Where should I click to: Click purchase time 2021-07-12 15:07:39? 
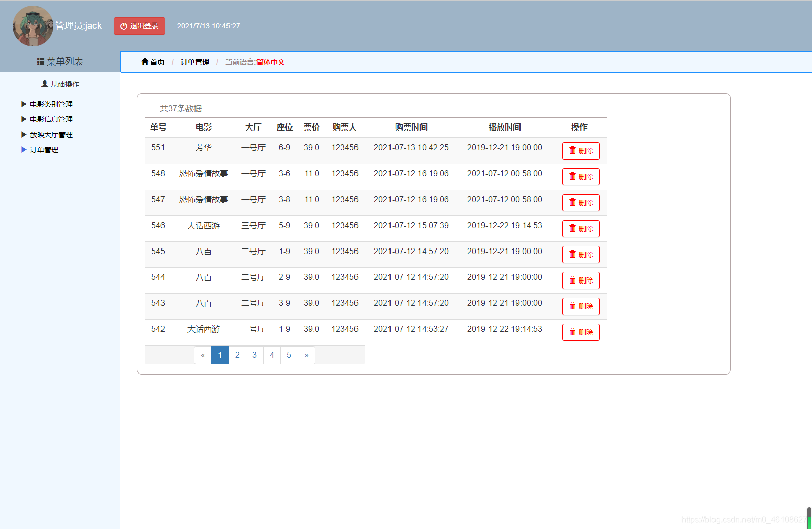(x=411, y=226)
